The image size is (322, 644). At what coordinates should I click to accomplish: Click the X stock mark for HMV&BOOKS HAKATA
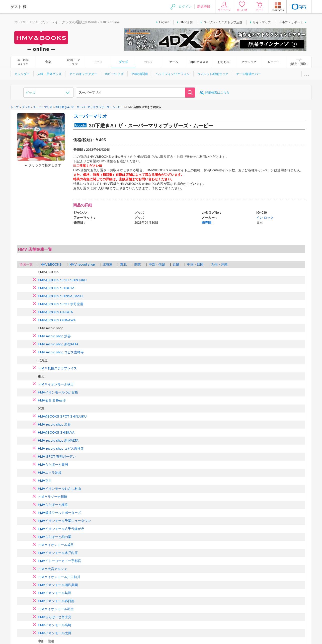click(34, 312)
